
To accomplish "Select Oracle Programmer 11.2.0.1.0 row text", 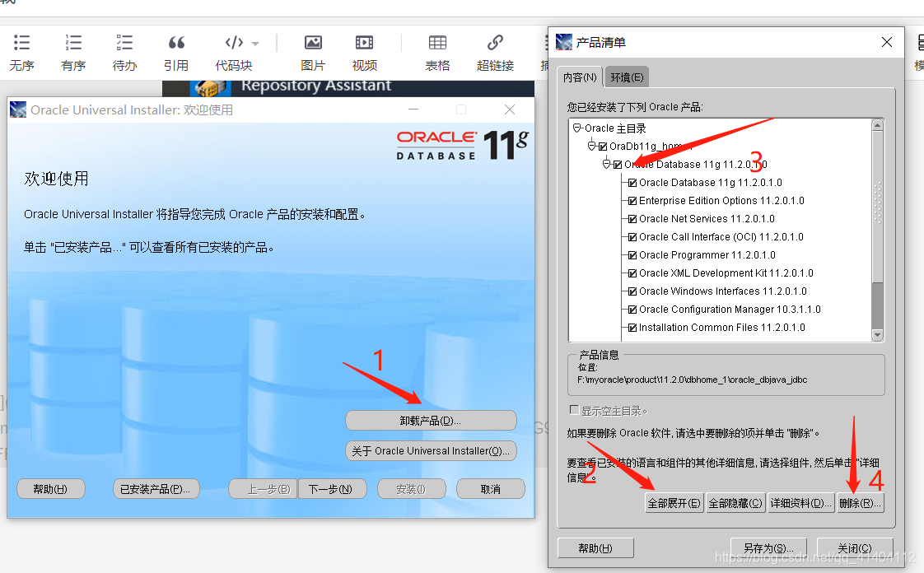I will pos(707,255).
